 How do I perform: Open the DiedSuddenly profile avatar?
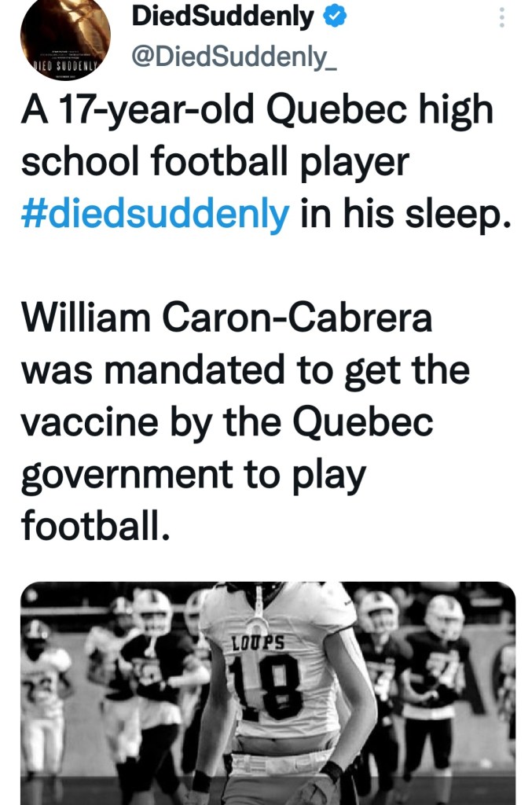click(x=64, y=38)
